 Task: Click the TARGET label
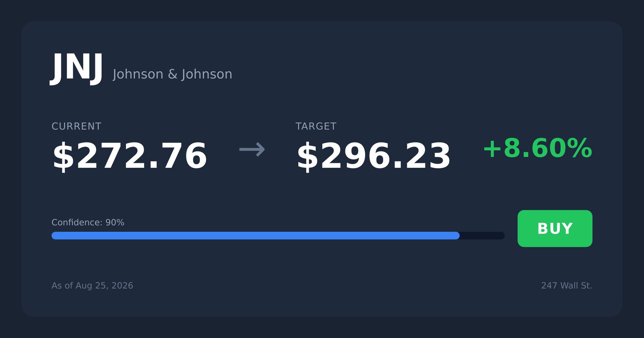(316, 126)
